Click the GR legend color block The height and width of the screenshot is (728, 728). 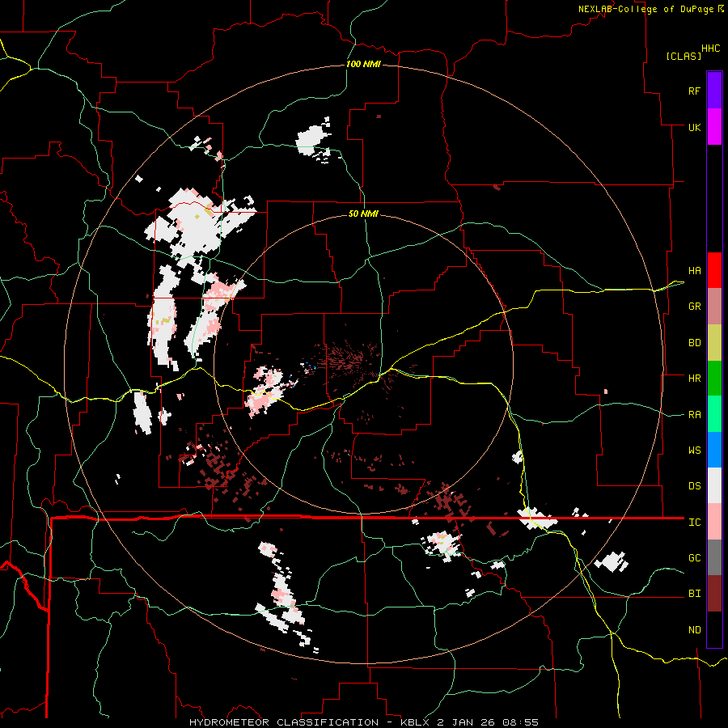coord(714,307)
